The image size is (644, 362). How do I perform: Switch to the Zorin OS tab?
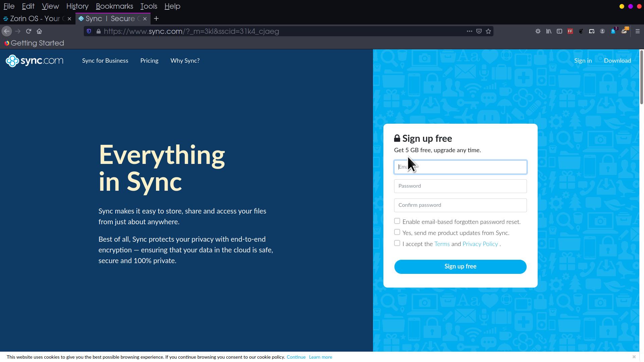35,19
